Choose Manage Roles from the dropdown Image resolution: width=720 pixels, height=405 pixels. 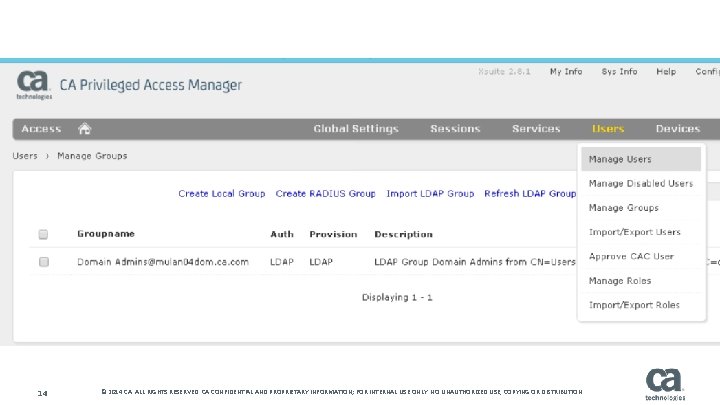[x=641, y=281]
